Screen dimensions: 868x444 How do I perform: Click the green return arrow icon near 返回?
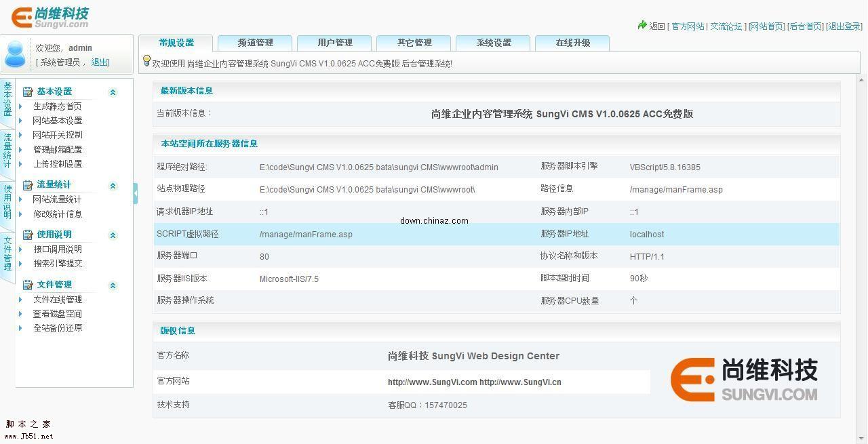(642, 26)
